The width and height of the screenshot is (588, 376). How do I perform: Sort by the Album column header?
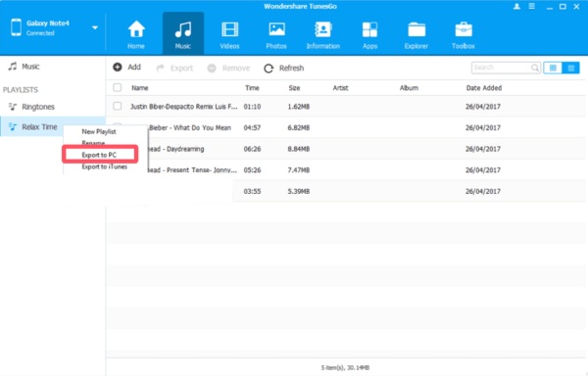tap(409, 88)
